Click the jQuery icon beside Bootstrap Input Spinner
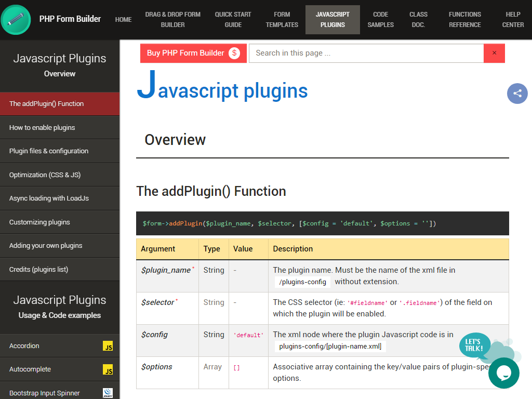The width and height of the screenshot is (532, 399). coord(108,393)
